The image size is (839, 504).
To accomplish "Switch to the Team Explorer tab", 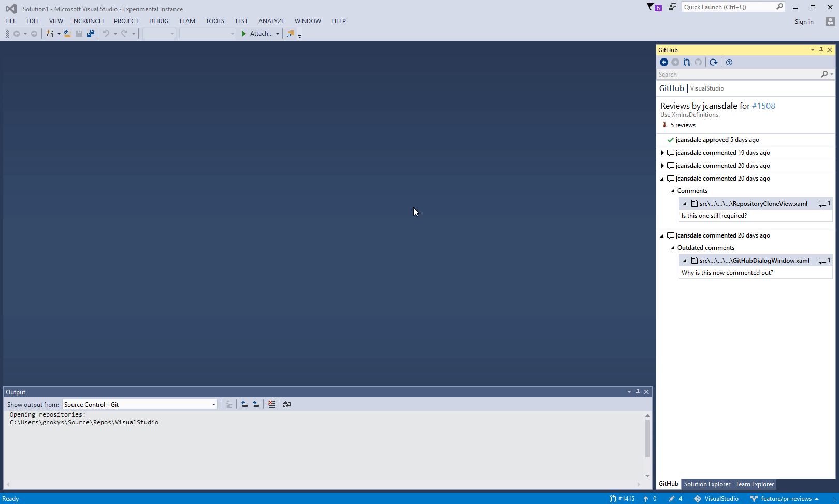I will point(755,484).
